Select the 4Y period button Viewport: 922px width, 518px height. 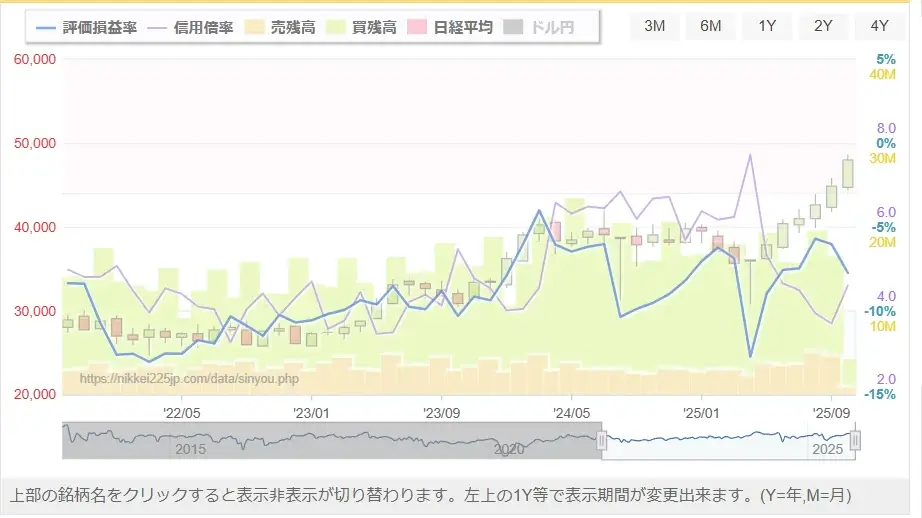tap(879, 26)
